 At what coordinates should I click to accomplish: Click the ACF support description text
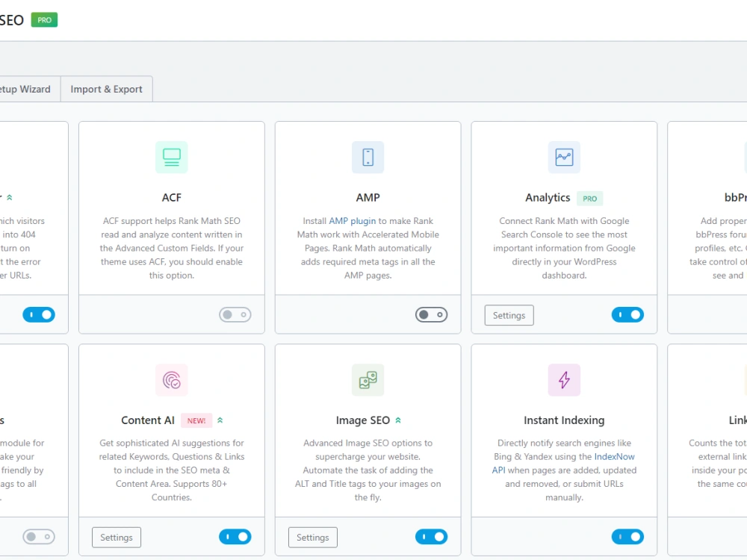coord(172,248)
